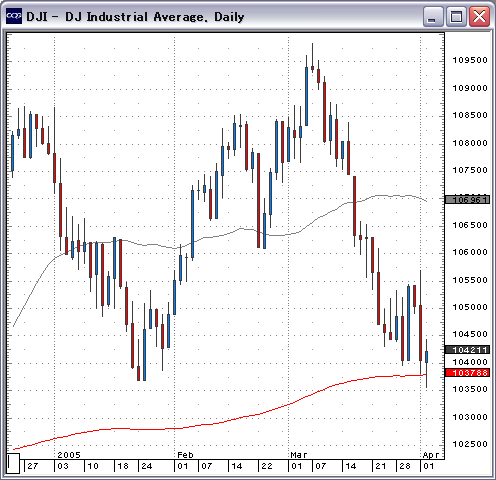
Task: Click the 103500 price axis value
Action: [470, 389]
